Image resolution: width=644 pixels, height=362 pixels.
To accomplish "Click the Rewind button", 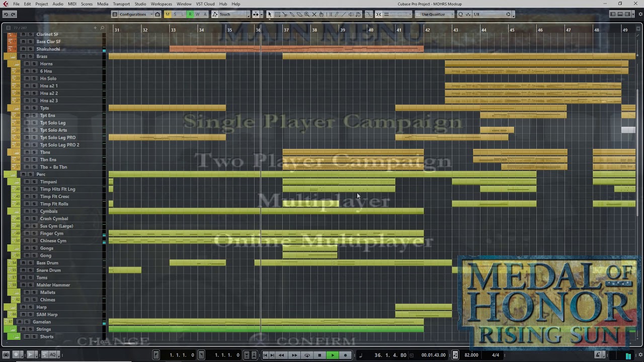I will click(x=281, y=355).
